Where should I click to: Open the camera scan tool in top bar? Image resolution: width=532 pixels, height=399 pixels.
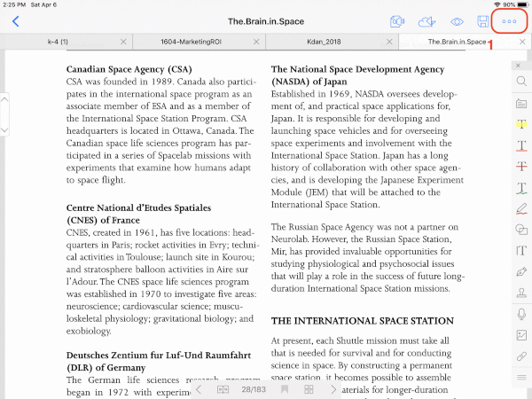[397, 21]
